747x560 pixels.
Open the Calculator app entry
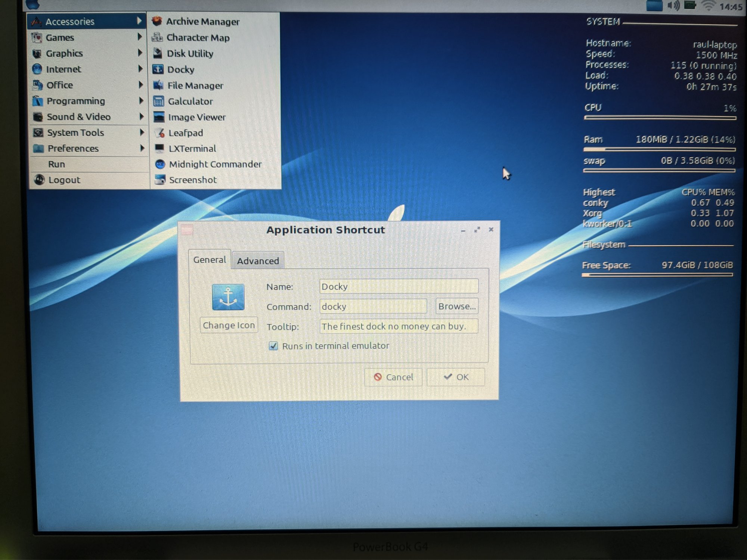point(190,102)
